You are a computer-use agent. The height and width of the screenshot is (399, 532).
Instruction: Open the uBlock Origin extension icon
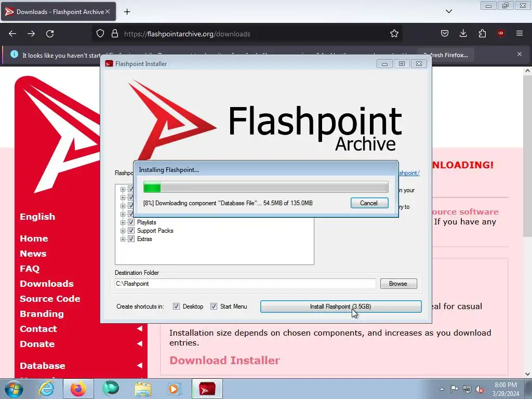pos(501,33)
